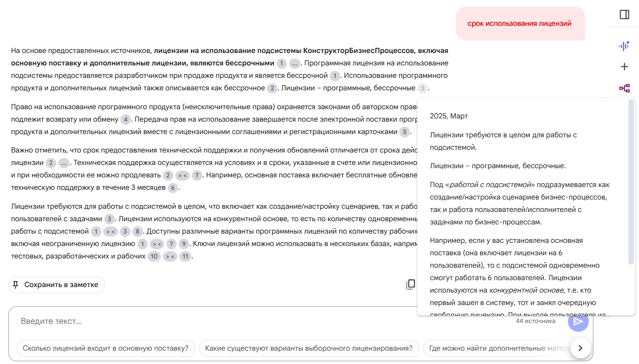The width and height of the screenshot is (639, 364).
Task: Open citation 3 after 'пользователей с задачами'
Action: (109, 219)
